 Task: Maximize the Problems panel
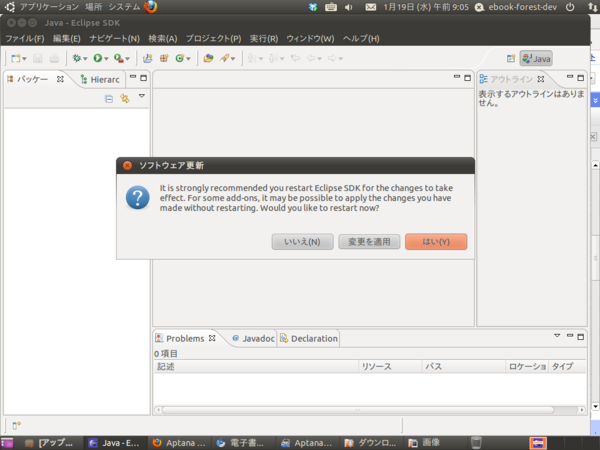click(580, 337)
